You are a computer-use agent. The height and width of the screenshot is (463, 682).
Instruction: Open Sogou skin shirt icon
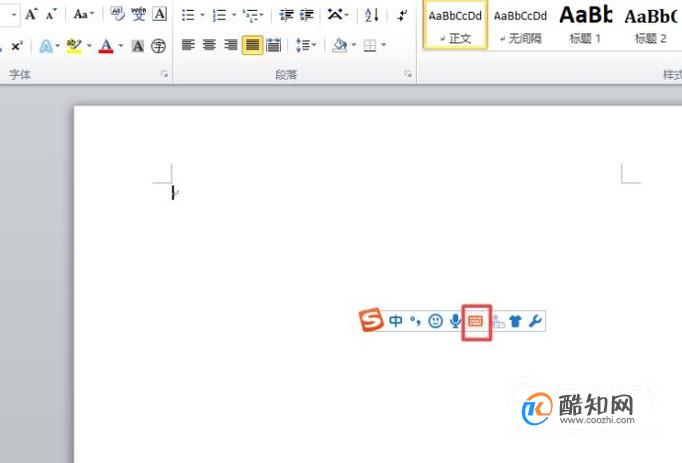coord(516,321)
